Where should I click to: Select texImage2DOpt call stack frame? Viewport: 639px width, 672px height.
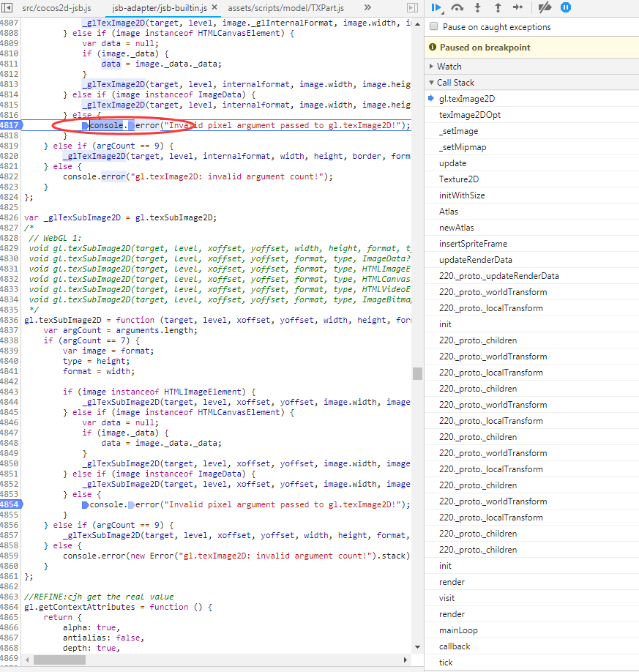coord(531,115)
